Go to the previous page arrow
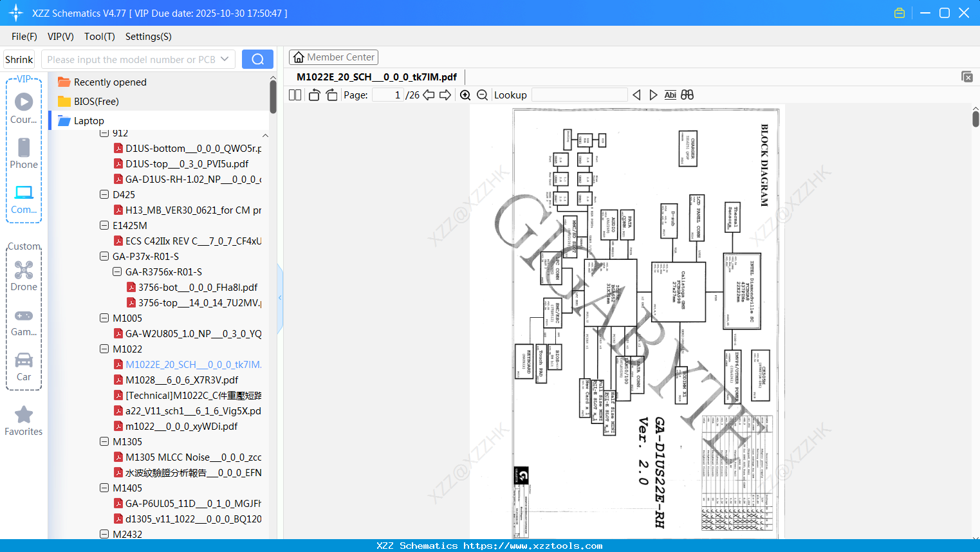The image size is (980, 552). click(x=429, y=95)
